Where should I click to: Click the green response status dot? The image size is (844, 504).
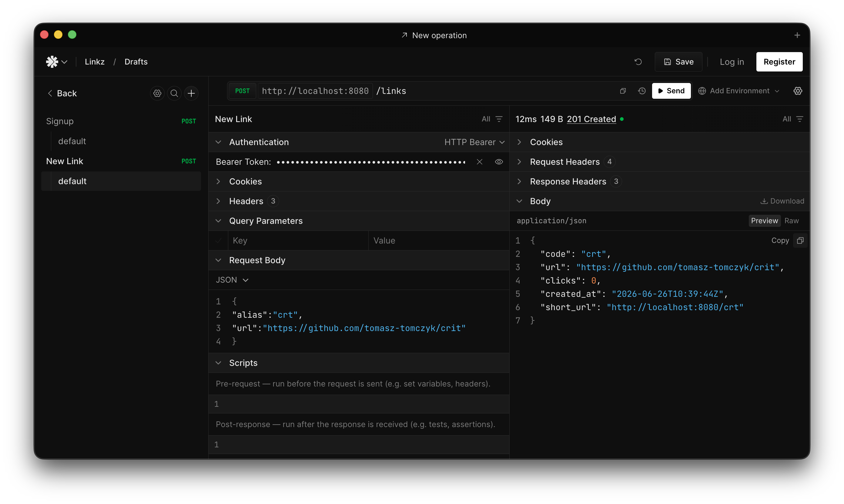622,119
